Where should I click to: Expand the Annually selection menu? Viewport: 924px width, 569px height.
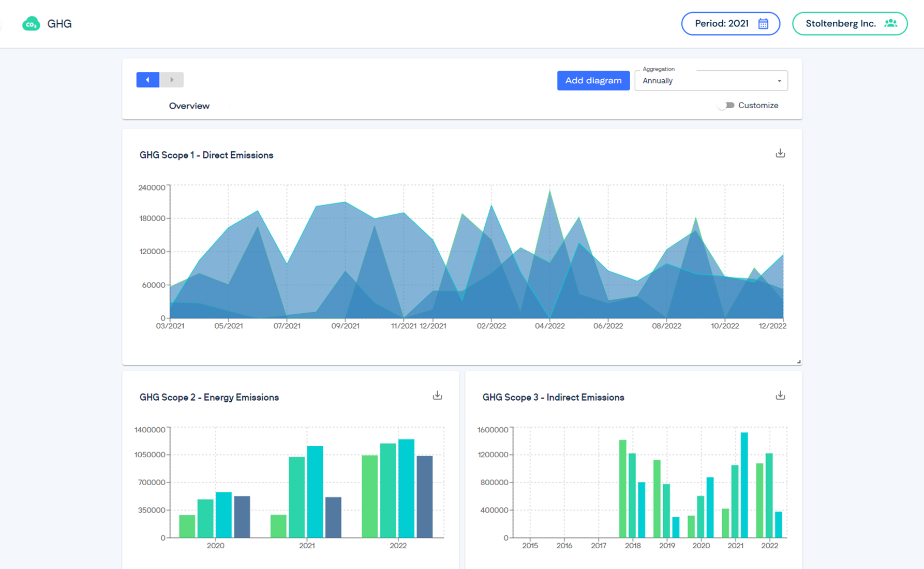711,80
